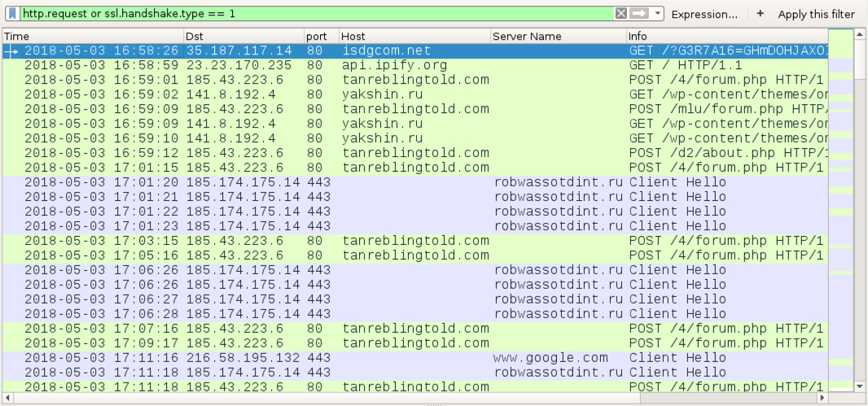The image size is (868, 406).
Task: Sort by the Server Name column header
Action: (x=559, y=37)
